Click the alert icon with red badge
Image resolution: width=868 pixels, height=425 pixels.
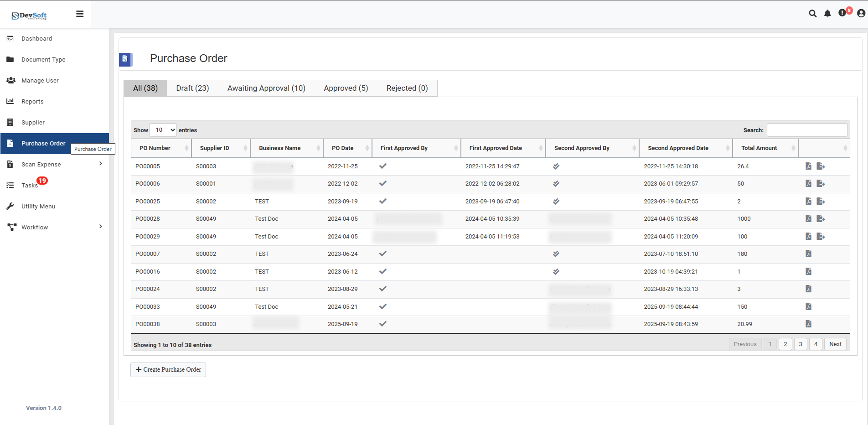point(842,13)
